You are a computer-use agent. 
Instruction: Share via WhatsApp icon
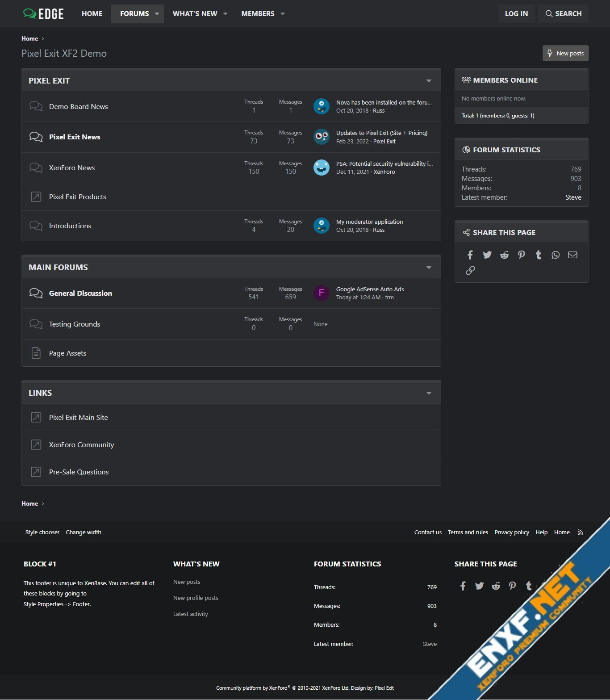point(556,255)
